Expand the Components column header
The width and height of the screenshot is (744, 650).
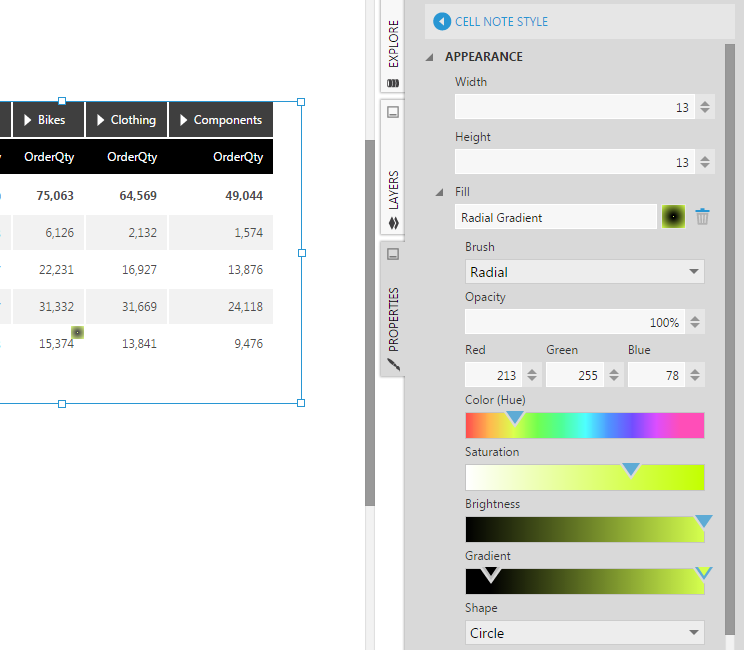[x=183, y=120]
